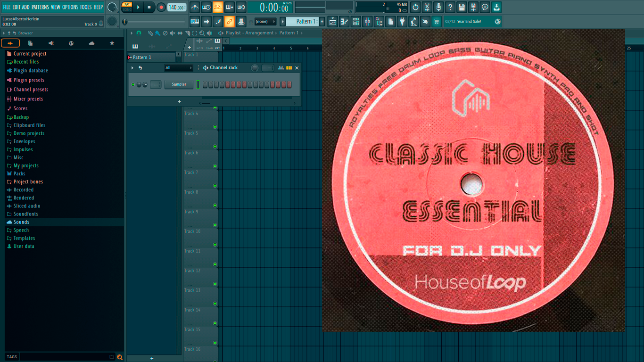Toggle the highlighted link/multilink controllers icon
Screen dimensions: 644x362
click(230, 21)
